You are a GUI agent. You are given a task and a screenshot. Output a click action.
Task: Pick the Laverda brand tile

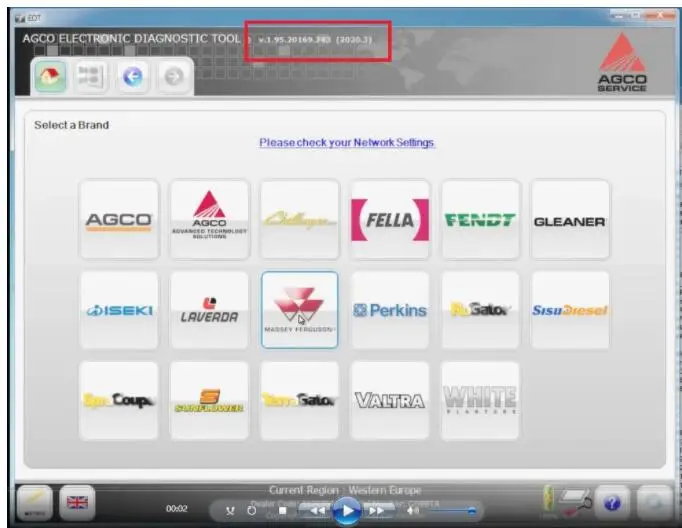pyautogui.click(x=210, y=310)
